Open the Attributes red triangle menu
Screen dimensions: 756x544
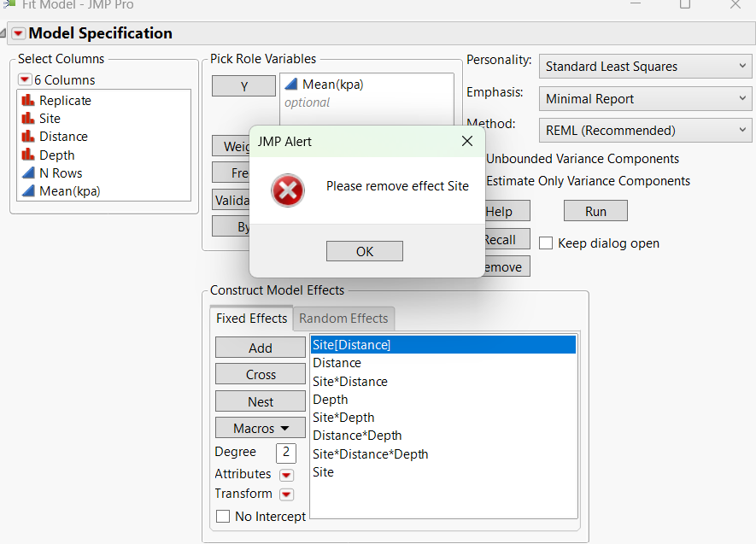(x=286, y=475)
